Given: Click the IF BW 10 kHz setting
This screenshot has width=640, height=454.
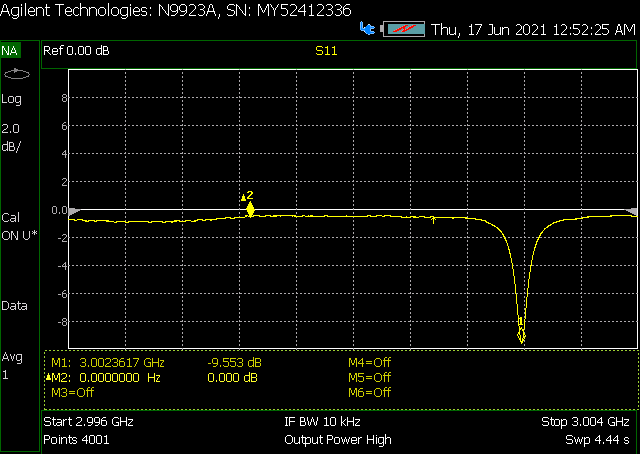Looking at the screenshot, I should click(x=322, y=422).
